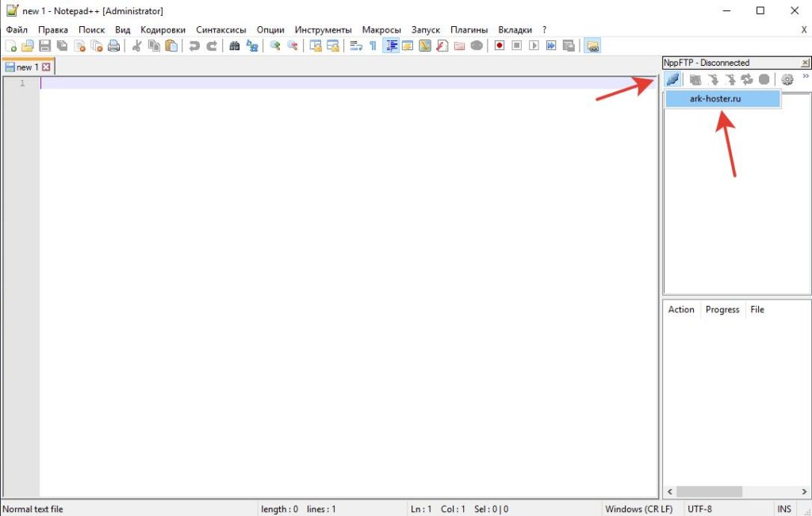Create a new file via toolbar icon
Viewport: 812px width, 516px height.
click(11, 46)
